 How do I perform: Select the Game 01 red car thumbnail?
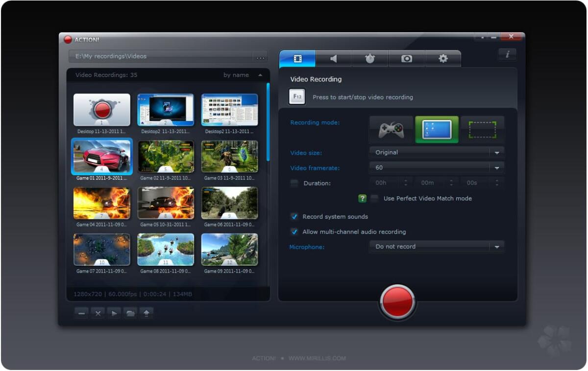pos(101,156)
